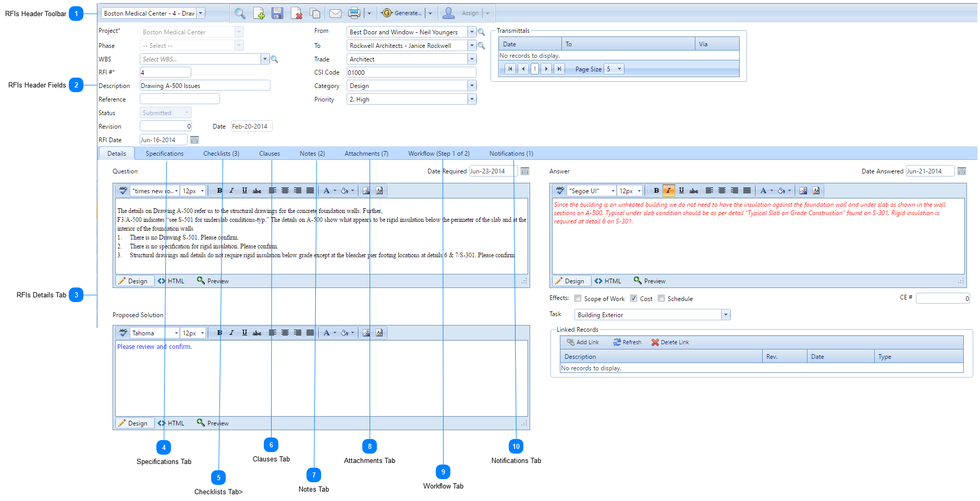Open the Notes (2) tab
The height and width of the screenshot is (501, 980).
[312, 154]
